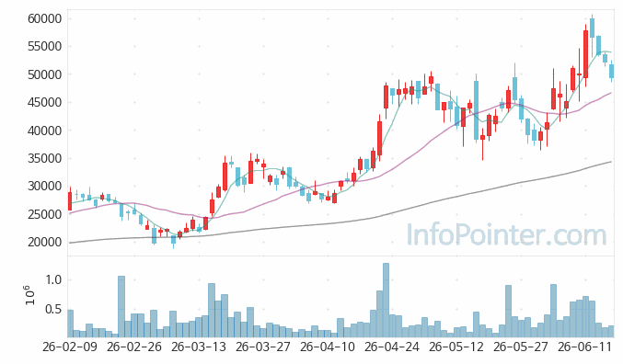This screenshot has height=364, width=623.
Task: Click the 0.5 volume axis label
Action: (53, 309)
